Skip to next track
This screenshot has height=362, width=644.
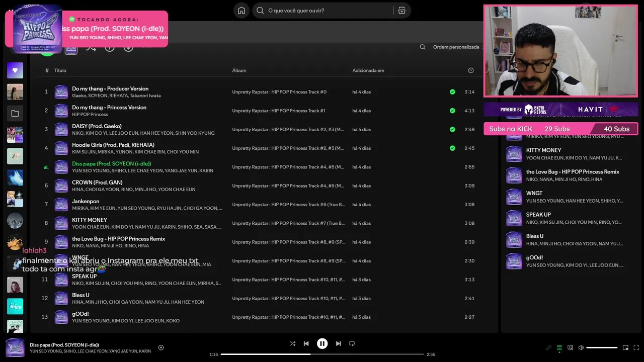338,343
